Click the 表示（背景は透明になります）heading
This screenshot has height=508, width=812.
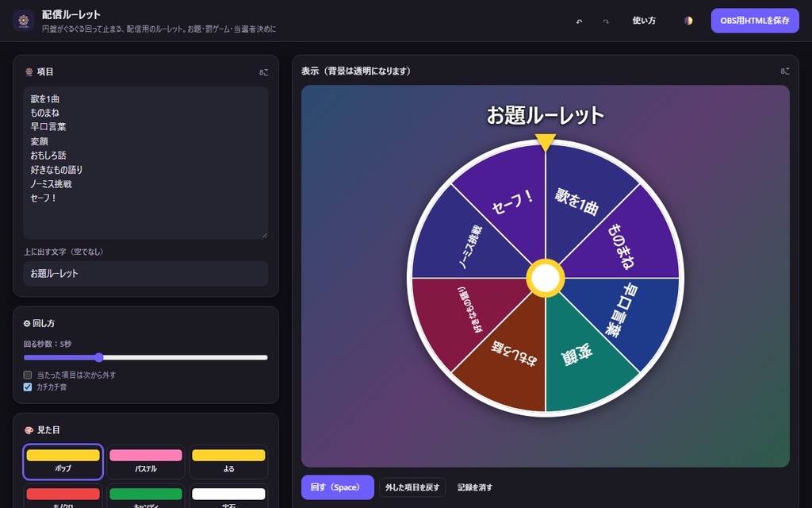356,71
